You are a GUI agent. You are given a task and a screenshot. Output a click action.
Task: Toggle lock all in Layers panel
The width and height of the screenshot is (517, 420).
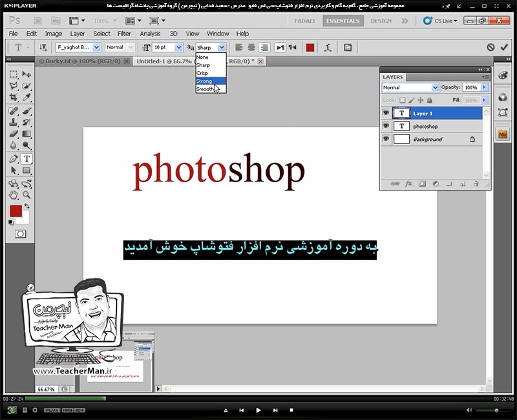(429, 100)
